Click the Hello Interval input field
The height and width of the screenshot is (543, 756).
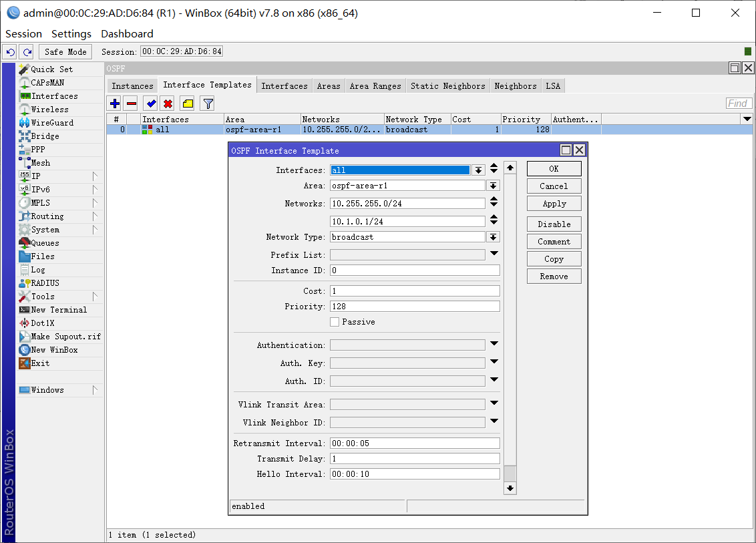point(415,474)
